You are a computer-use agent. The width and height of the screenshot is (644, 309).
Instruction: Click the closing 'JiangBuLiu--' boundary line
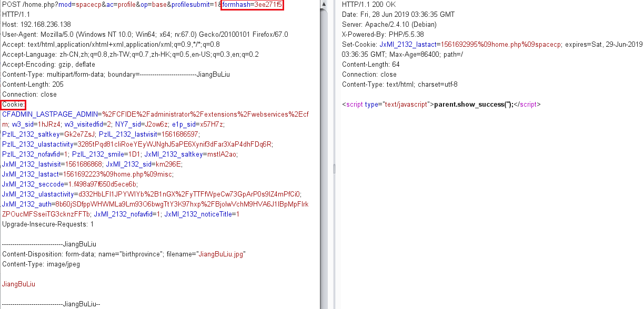pos(51,304)
